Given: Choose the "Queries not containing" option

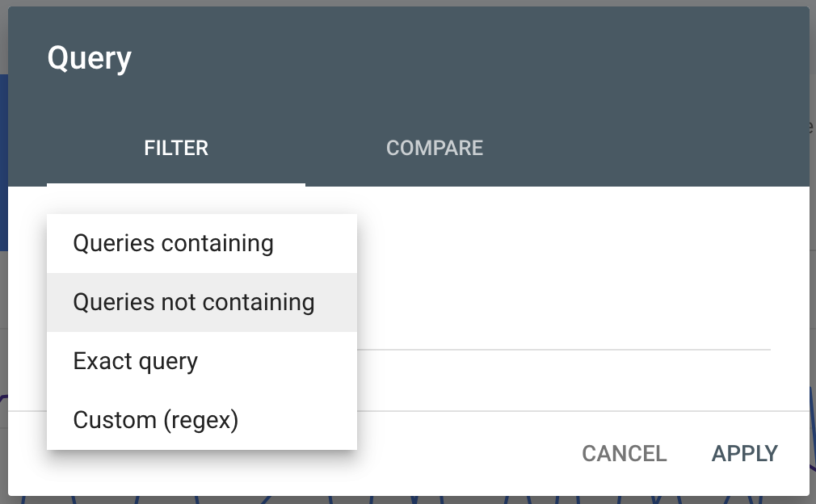Looking at the screenshot, I should 194,302.
